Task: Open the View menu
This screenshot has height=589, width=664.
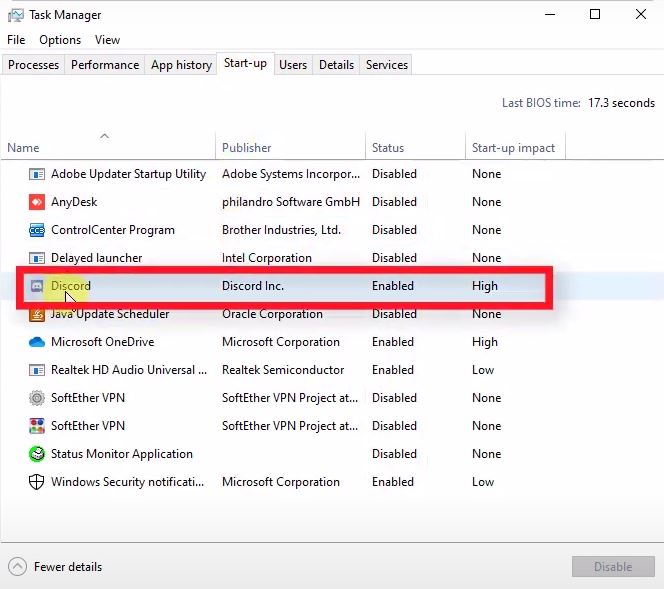Action: 107,40
